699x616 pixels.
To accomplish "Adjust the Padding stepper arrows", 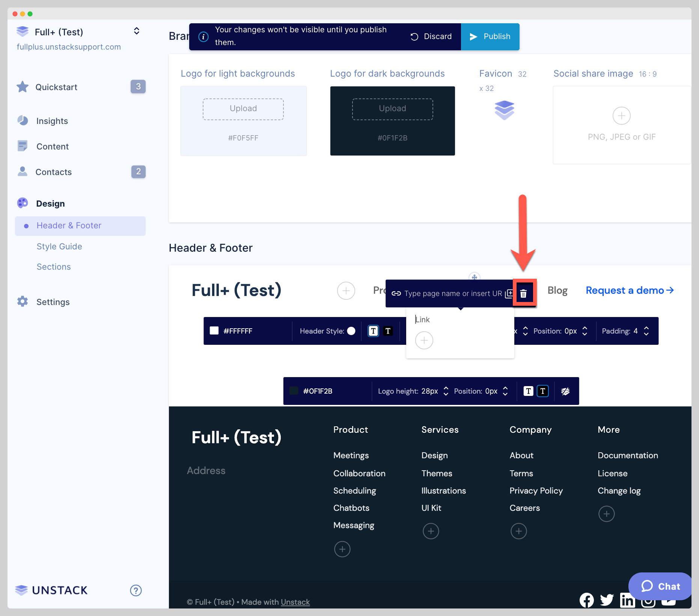I will click(x=646, y=331).
